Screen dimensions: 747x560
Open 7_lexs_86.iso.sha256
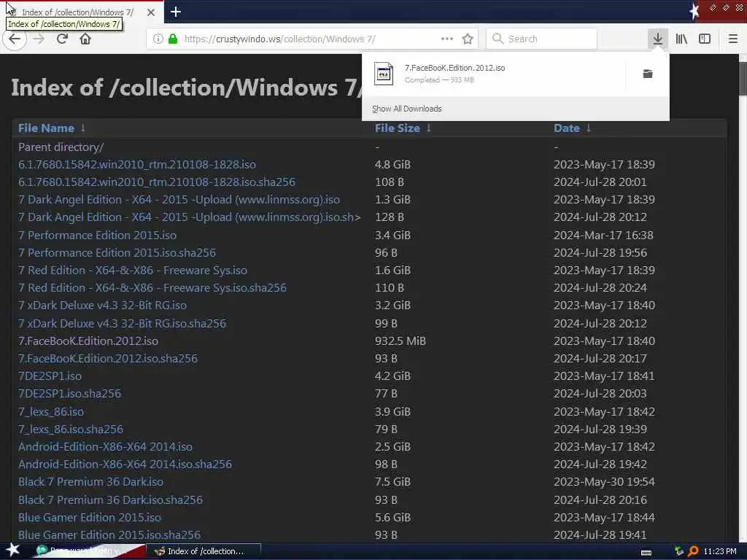(71, 429)
